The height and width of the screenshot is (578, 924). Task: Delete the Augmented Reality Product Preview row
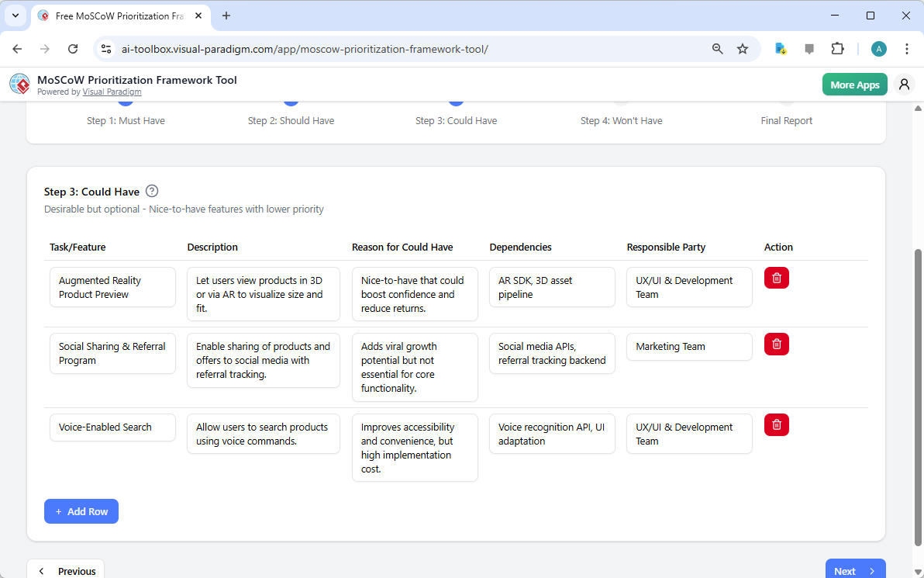pyautogui.click(x=776, y=277)
